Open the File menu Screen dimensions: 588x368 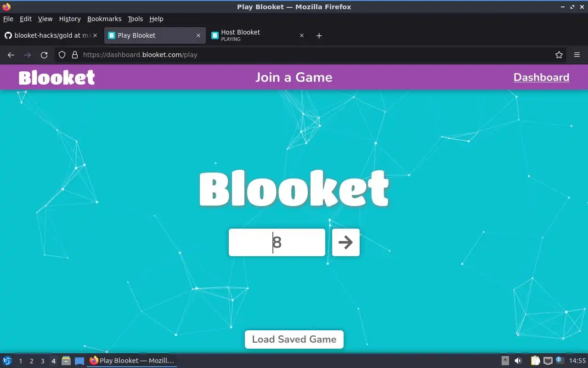pyautogui.click(x=8, y=19)
